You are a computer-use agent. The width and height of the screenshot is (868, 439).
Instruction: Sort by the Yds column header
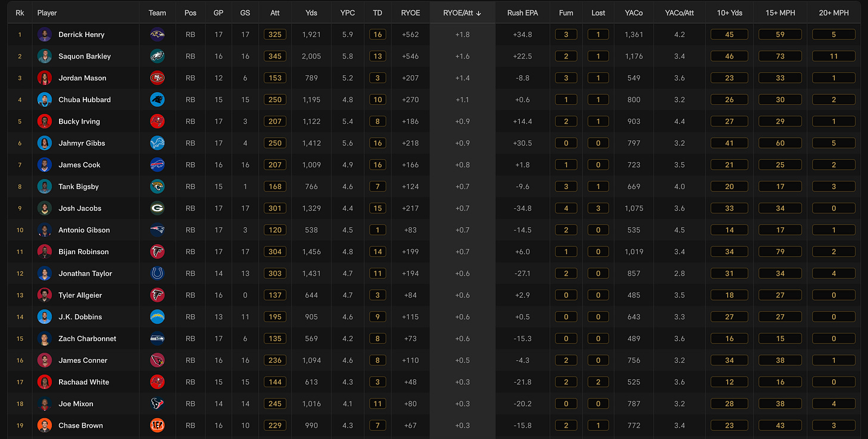pyautogui.click(x=311, y=13)
